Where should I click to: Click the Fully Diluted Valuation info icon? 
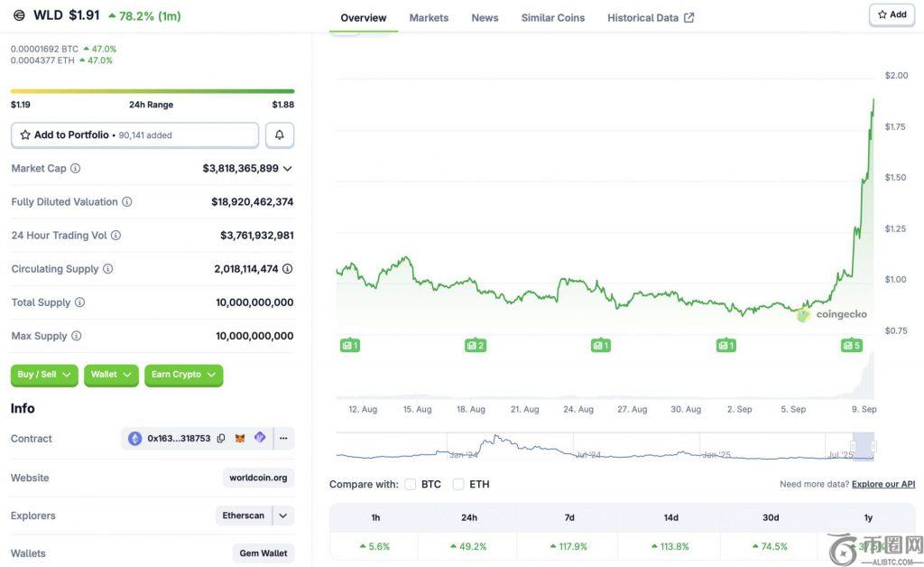click(127, 202)
